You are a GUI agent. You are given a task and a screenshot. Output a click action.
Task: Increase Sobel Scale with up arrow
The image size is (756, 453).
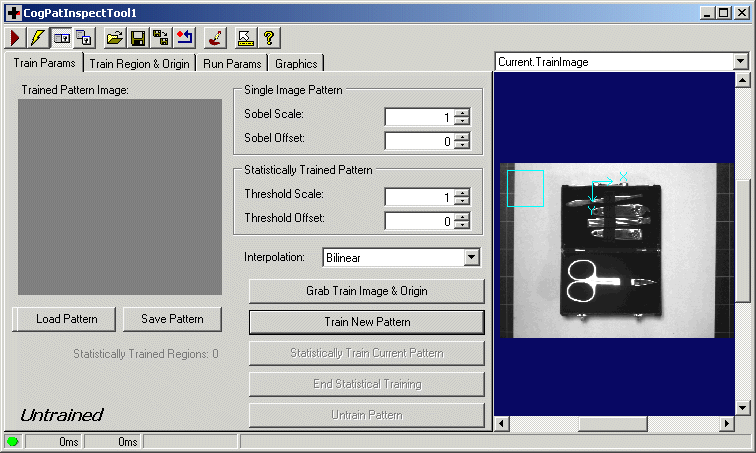pos(462,113)
